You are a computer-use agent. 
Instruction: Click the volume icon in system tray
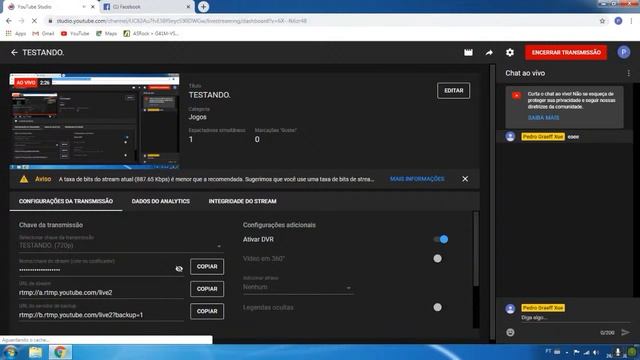click(x=596, y=352)
